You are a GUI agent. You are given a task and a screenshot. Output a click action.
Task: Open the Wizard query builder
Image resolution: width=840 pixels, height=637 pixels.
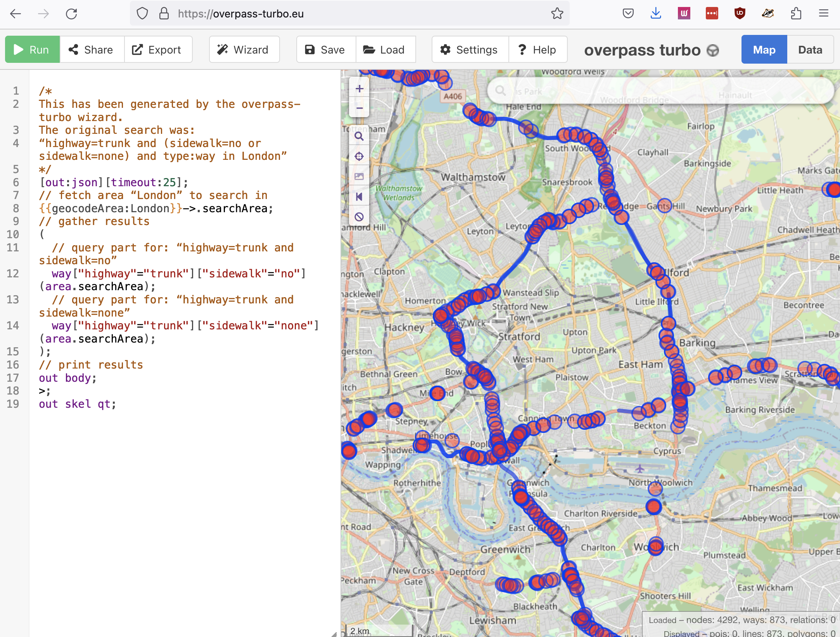[x=244, y=50]
